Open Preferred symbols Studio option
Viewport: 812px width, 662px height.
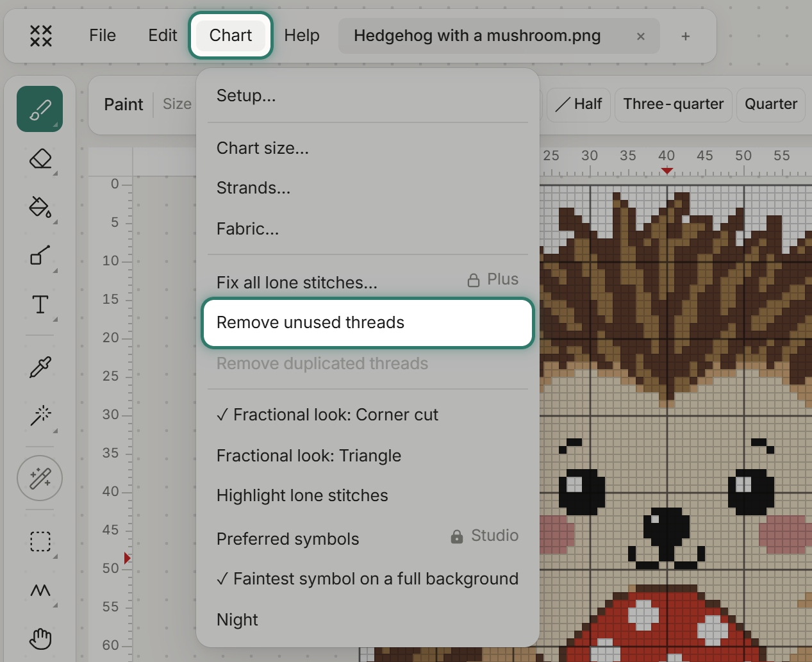pyautogui.click(x=368, y=538)
